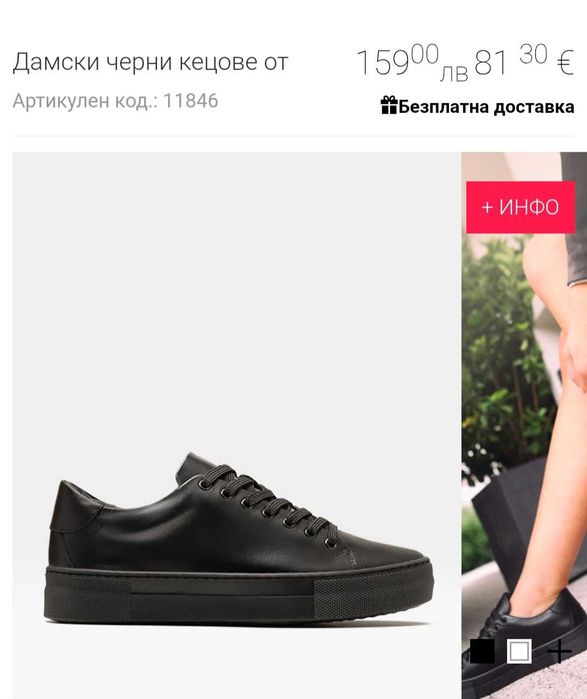Screen dimensions: 587x699
Task: Click the 159.00 лв price
Action: [x=412, y=63]
